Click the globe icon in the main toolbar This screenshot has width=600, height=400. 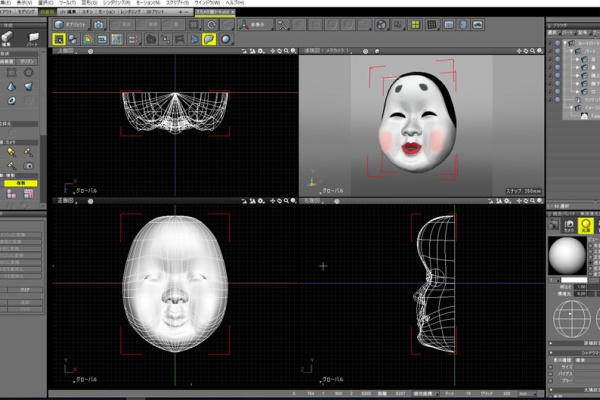[x=381, y=25]
